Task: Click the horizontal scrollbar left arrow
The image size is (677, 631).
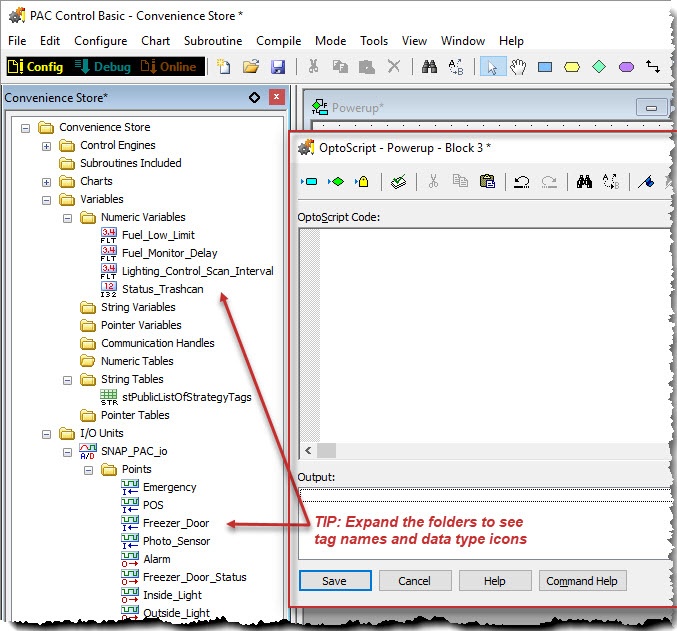Action: [x=308, y=451]
